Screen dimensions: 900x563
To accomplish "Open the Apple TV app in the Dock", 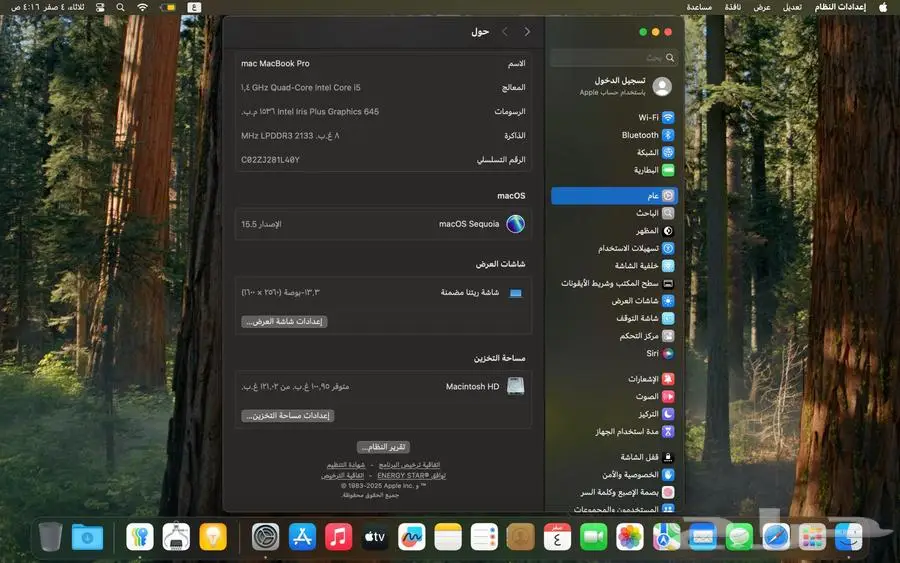I will click(x=375, y=537).
